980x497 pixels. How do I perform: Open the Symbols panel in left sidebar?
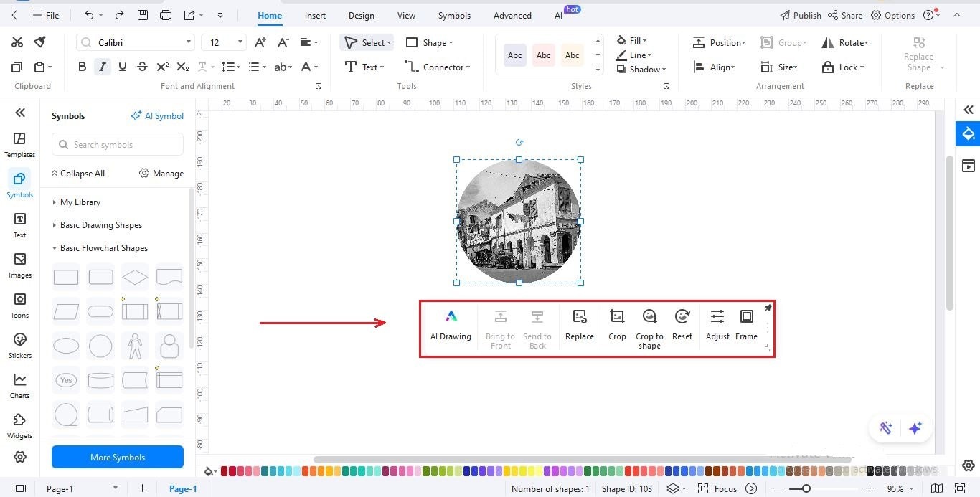tap(19, 184)
